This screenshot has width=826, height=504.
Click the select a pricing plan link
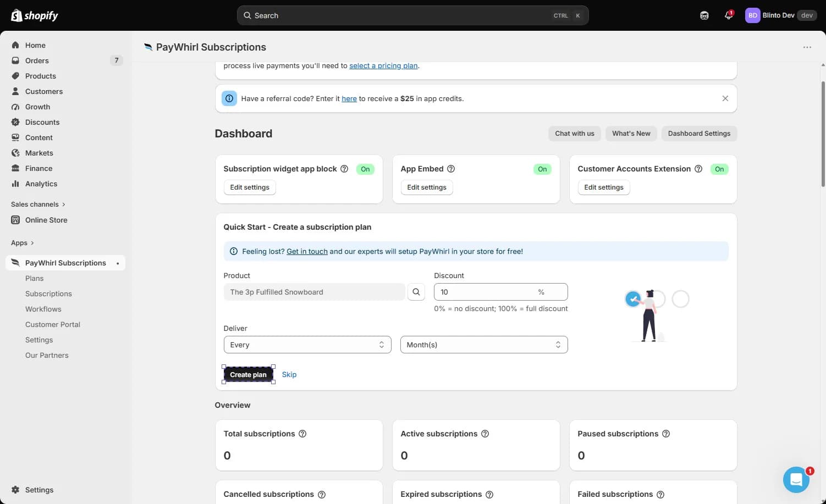coord(383,65)
